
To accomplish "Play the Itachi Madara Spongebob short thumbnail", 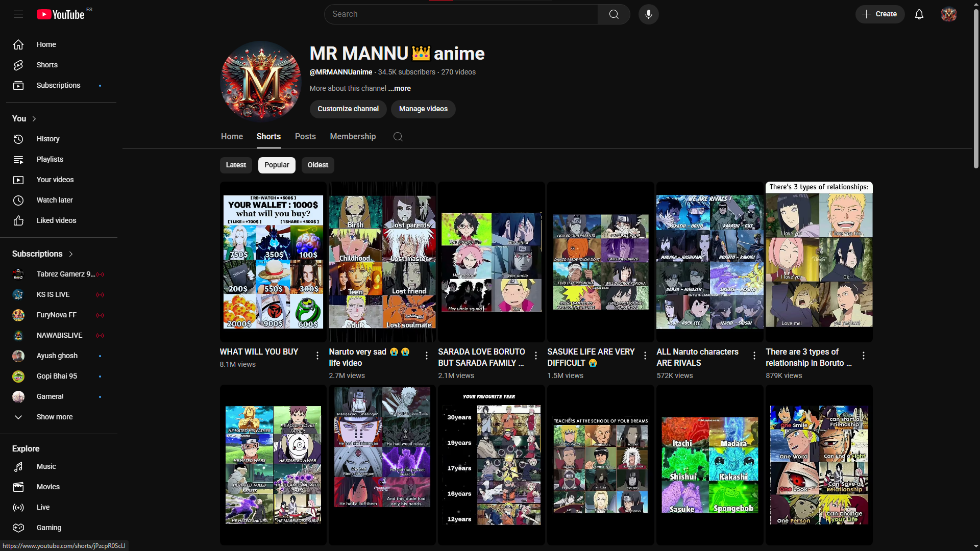I will tap(710, 465).
